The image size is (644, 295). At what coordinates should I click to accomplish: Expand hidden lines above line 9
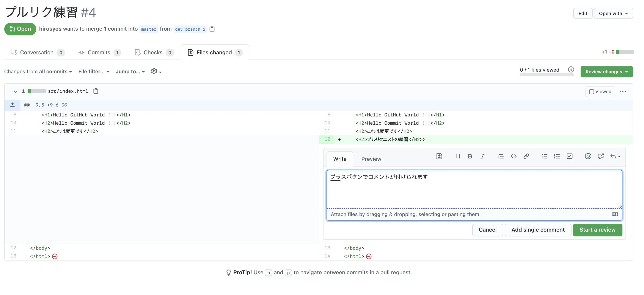click(13, 105)
